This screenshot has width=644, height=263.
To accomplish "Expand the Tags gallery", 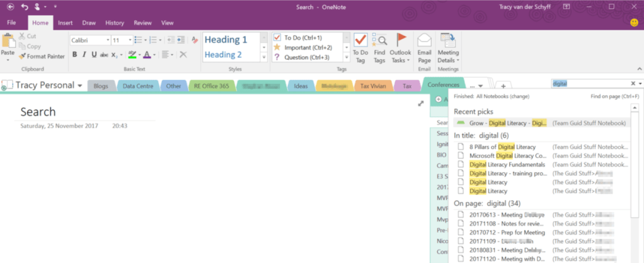I will (347, 57).
